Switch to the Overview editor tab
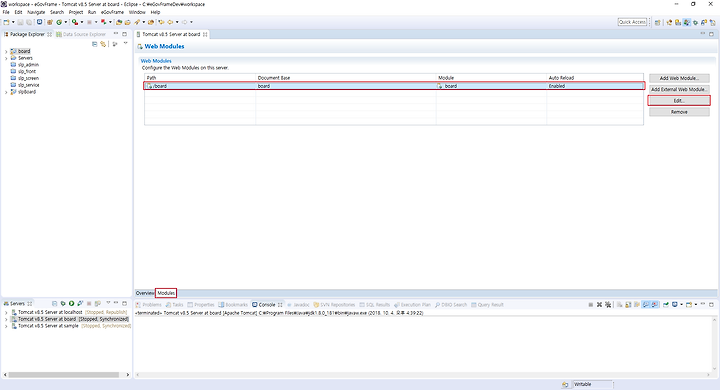This screenshot has width=720, height=390. [145, 293]
